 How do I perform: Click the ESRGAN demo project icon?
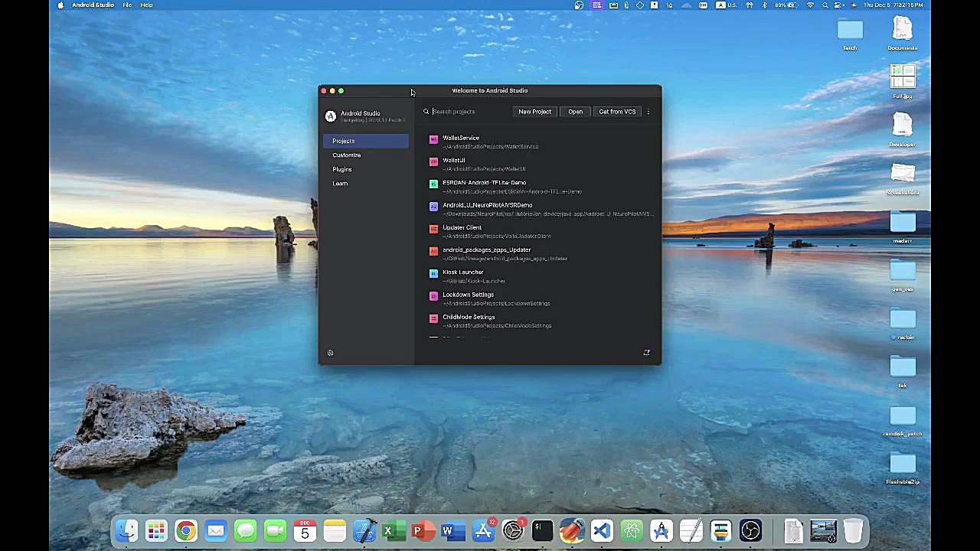click(433, 184)
